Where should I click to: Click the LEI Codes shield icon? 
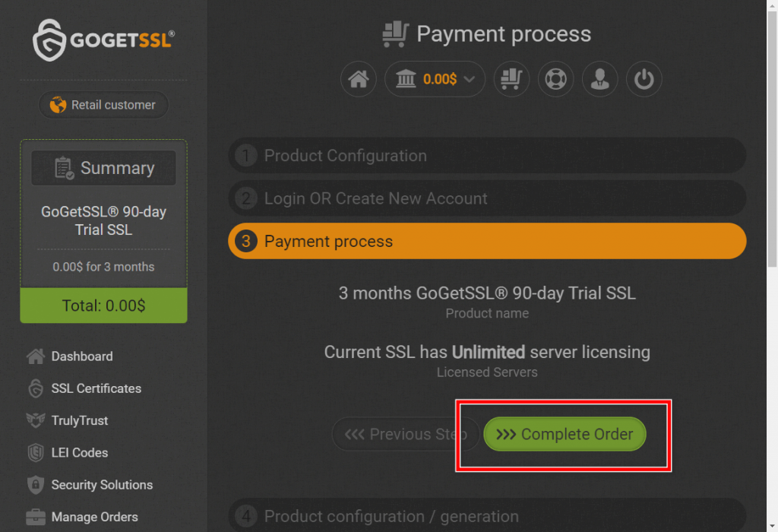click(x=36, y=453)
